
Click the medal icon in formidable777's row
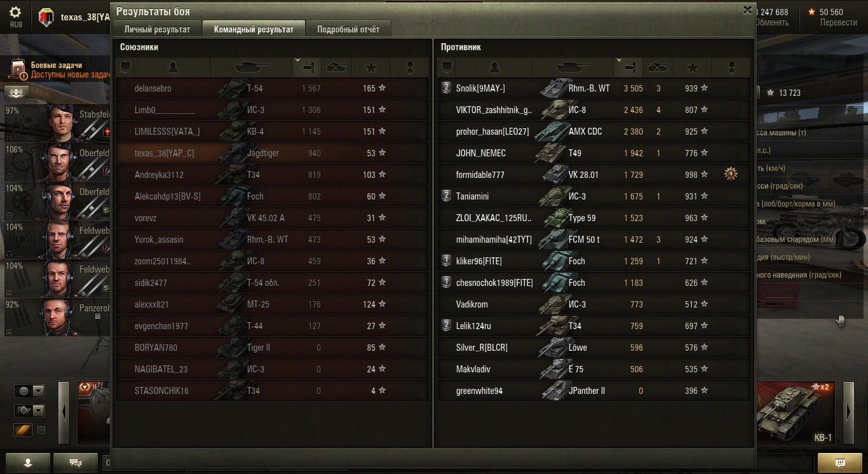point(731,174)
